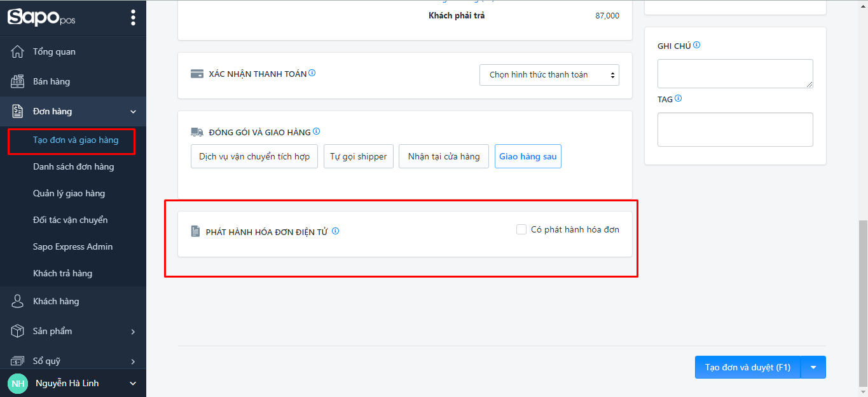Choose Tự gọi shipper option
868x397 pixels.
click(x=359, y=156)
